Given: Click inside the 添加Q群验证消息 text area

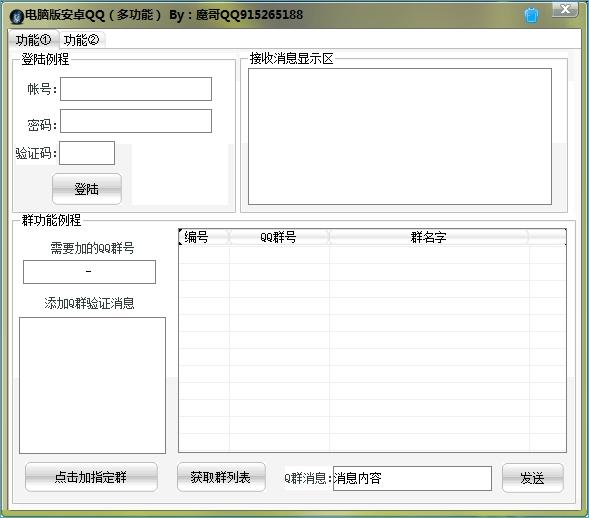Looking at the screenshot, I should tap(92, 385).
